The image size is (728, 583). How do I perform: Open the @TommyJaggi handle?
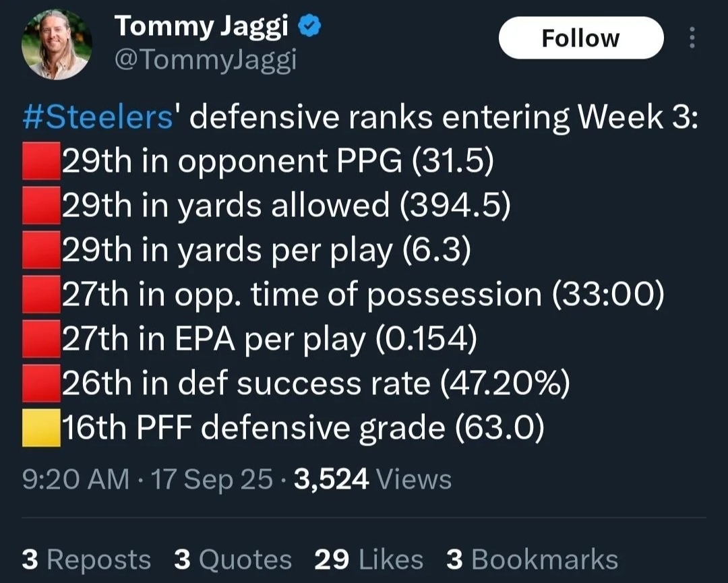point(205,61)
